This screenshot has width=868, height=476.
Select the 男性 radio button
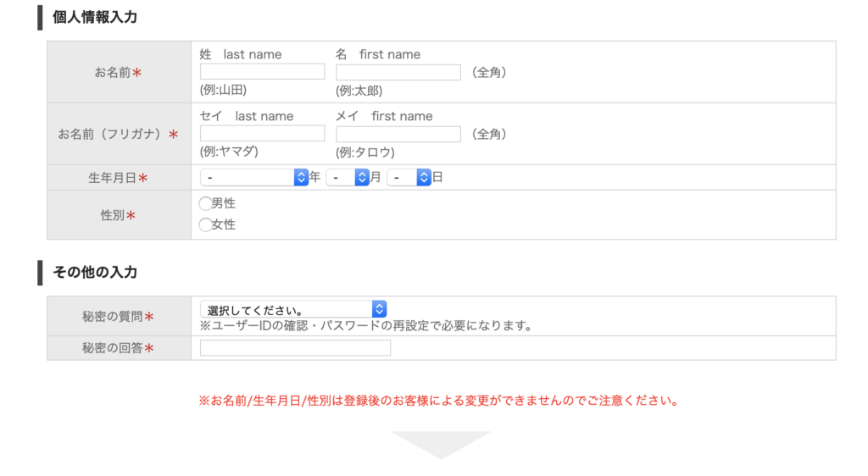point(205,203)
